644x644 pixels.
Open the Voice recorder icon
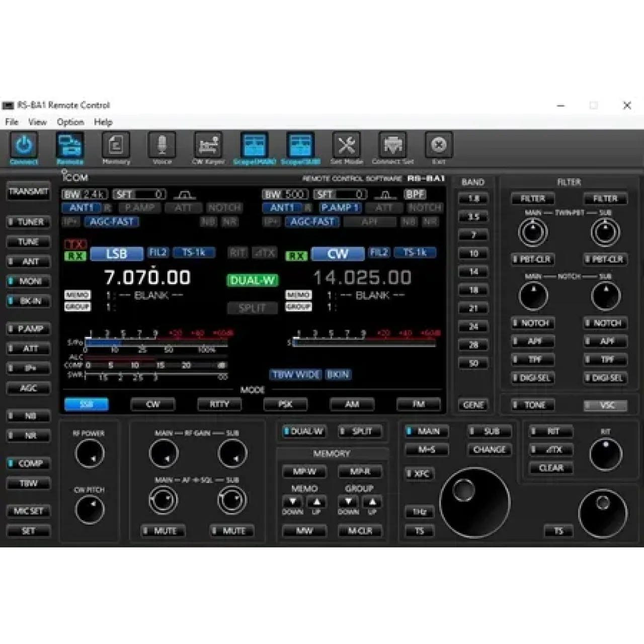(162, 147)
